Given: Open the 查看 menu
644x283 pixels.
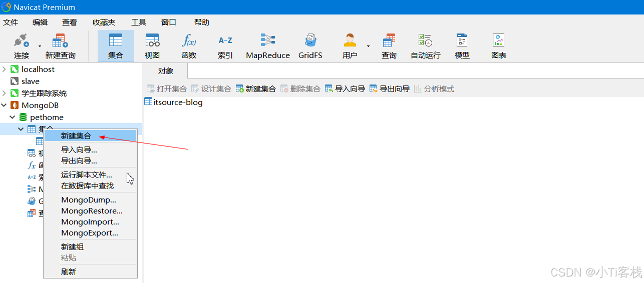Looking at the screenshot, I should tap(70, 22).
